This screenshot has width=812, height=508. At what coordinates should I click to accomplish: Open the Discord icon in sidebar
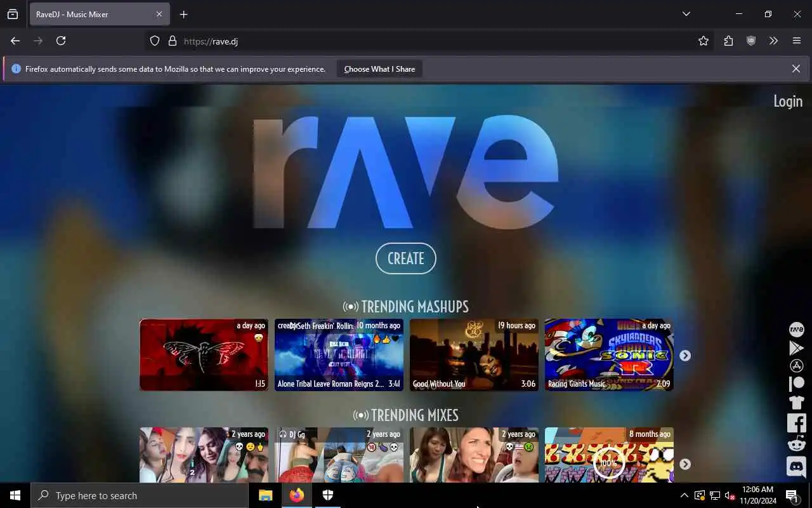click(796, 466)
